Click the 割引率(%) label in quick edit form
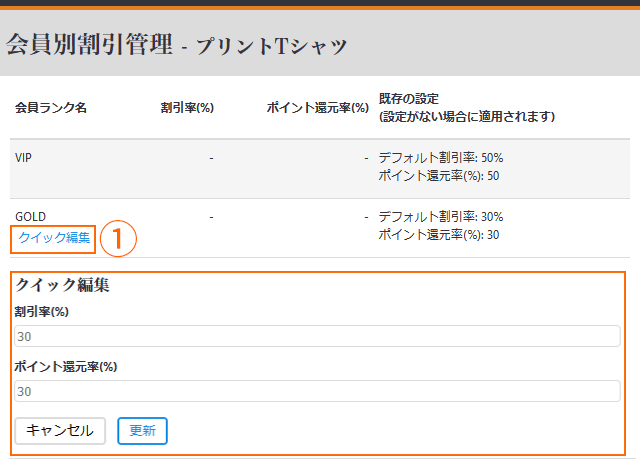 tap(41, 312)
